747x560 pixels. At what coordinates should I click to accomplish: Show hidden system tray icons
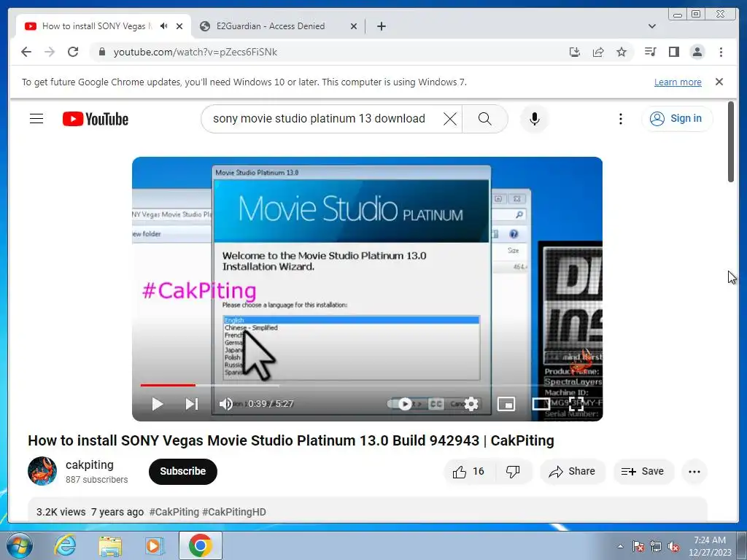(x=620, y=546)
